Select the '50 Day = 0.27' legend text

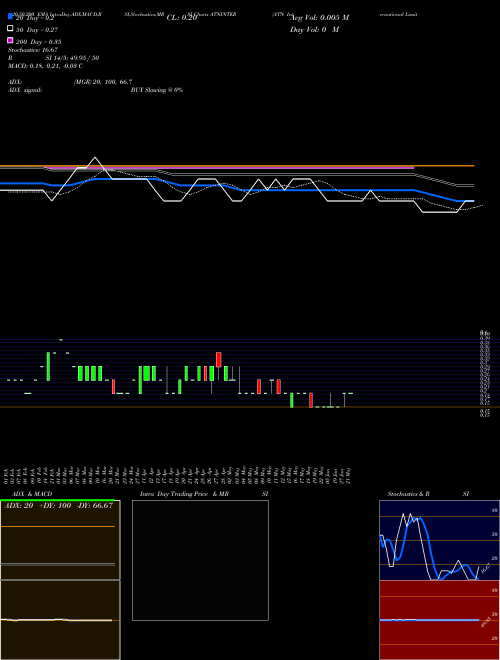click(x=37, y=30)
